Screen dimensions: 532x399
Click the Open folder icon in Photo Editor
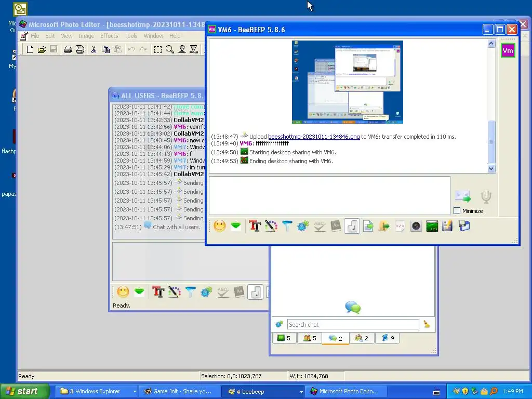pyautogui.click(x=42, y=49)
